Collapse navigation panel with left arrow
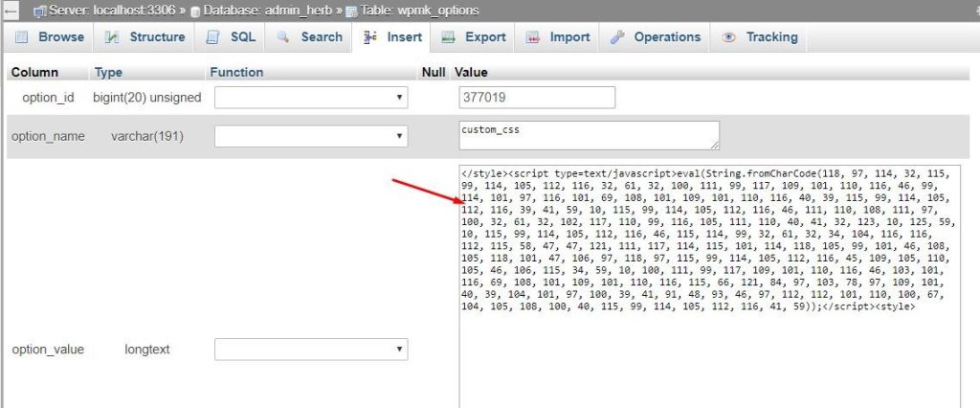Viewport: 980px width, 408px height. coord(11,11)
